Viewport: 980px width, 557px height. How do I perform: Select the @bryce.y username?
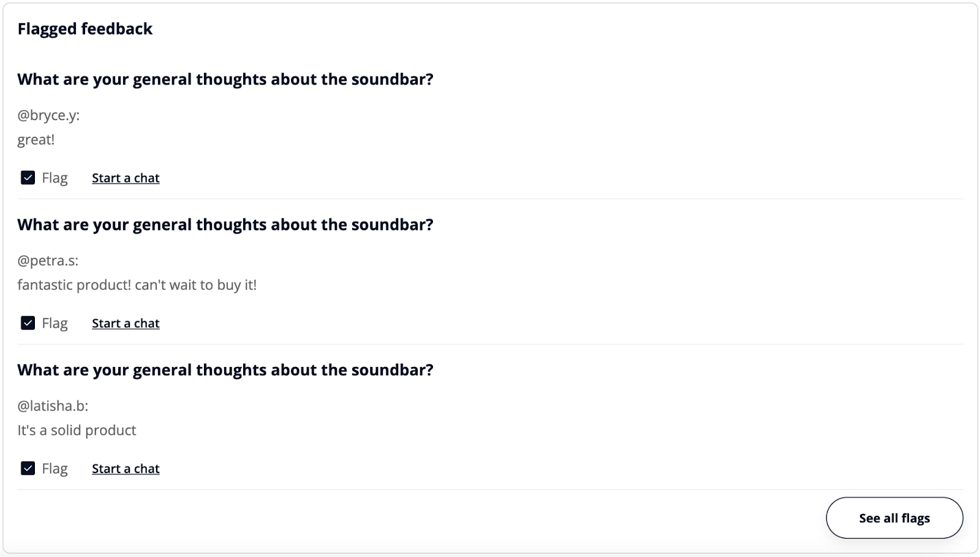[x=48, y=115]
